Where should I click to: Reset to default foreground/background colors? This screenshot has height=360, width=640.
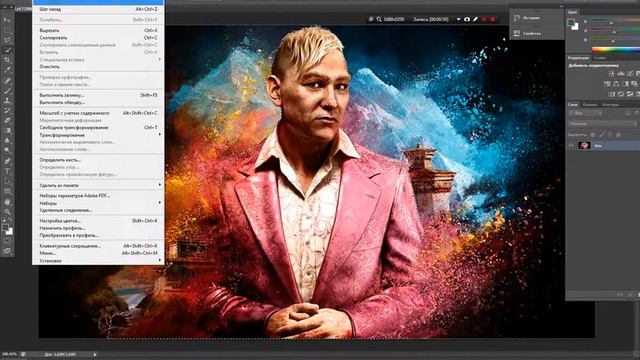point(4,220)
